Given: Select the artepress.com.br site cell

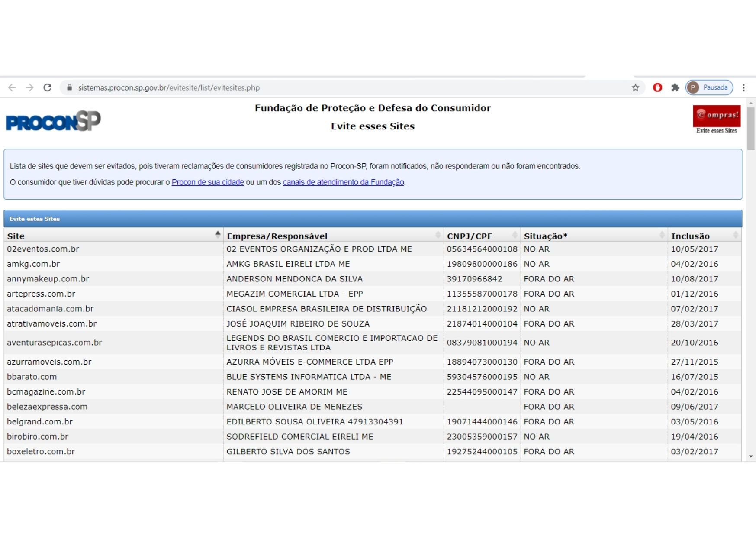Looking at the screenshot, I should coord(113,294).
